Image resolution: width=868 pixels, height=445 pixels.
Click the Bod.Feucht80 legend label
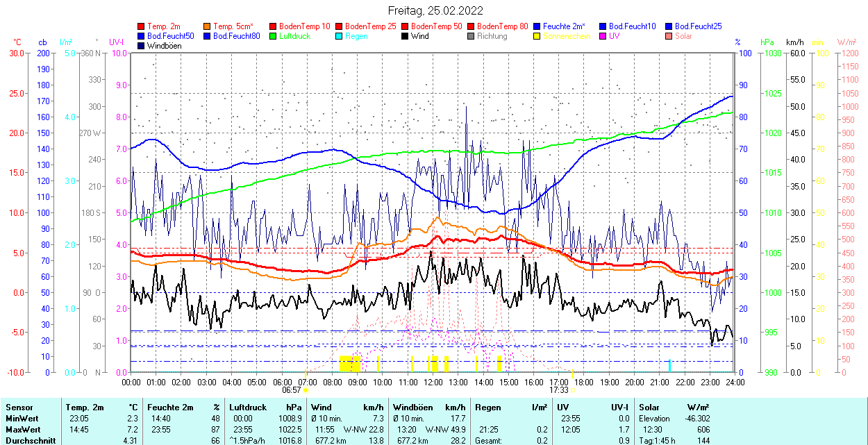coord(236,36)
